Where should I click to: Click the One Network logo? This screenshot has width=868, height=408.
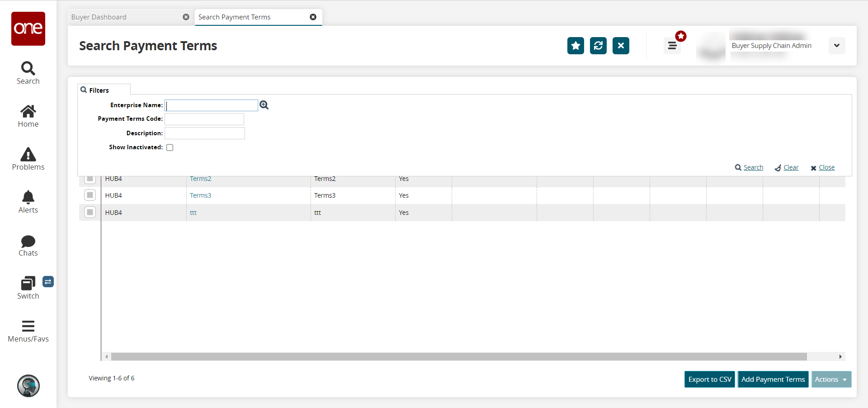point(28,28)
